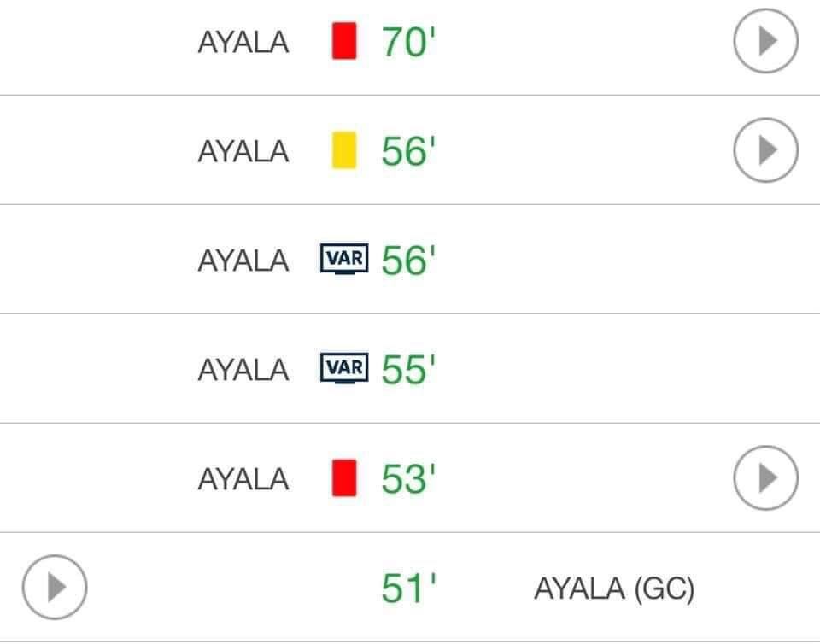Click the red card icon at 53'
Image resolution: width=820 pixels, height=644 pixels.
click(x=343, y=477)
